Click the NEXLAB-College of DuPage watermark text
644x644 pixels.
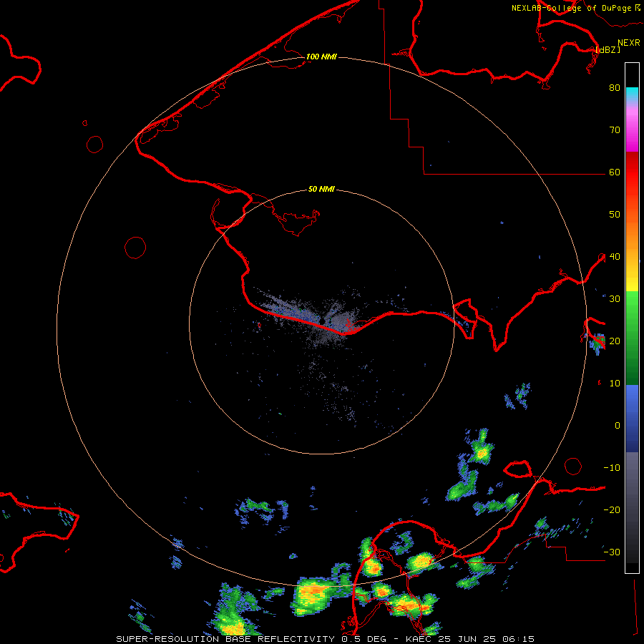pyautogui.click(x=571, y=8)
